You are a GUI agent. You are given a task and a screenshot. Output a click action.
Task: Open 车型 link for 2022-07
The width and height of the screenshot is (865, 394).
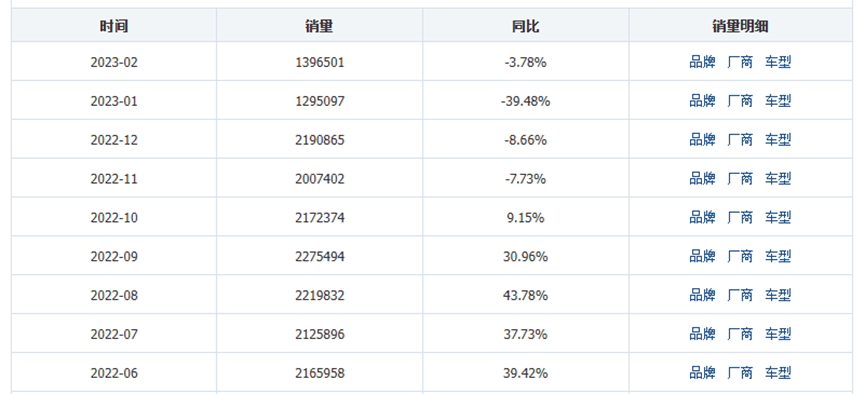point(778,334)
